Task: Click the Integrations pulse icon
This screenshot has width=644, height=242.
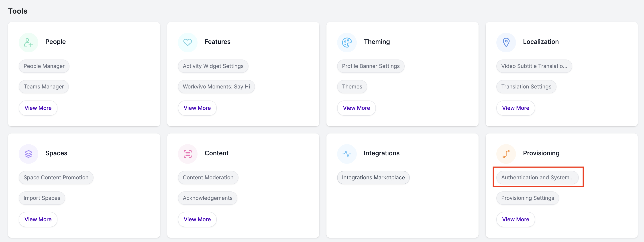Action: pyautogui.click(x=347, y=154)
